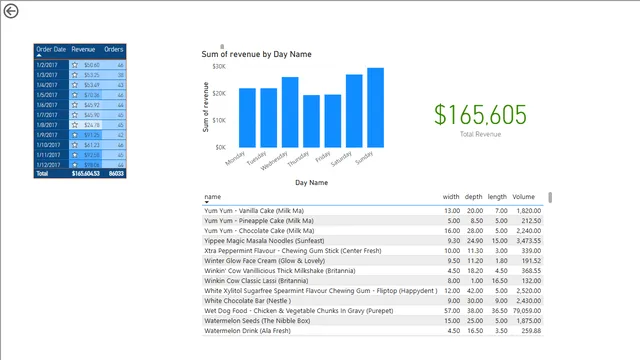Viewport: 640px width, 360px height.
Task: Click the 86033 total orders cell
Action: (x=116, y=173)
